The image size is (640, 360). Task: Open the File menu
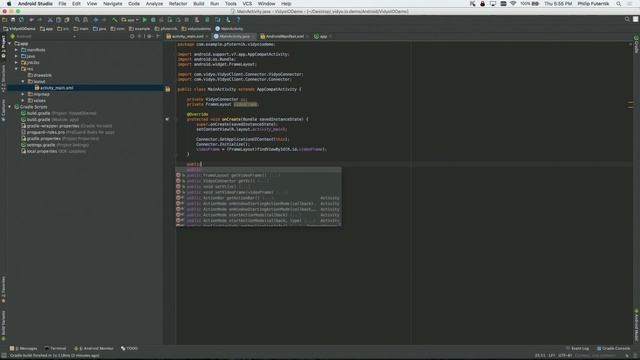62,4
